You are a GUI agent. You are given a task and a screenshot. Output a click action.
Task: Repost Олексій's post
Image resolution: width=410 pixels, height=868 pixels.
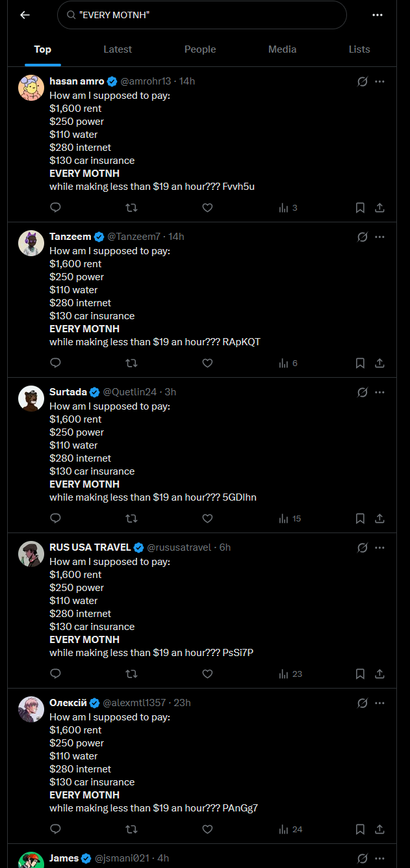click(x=131, y=830)
